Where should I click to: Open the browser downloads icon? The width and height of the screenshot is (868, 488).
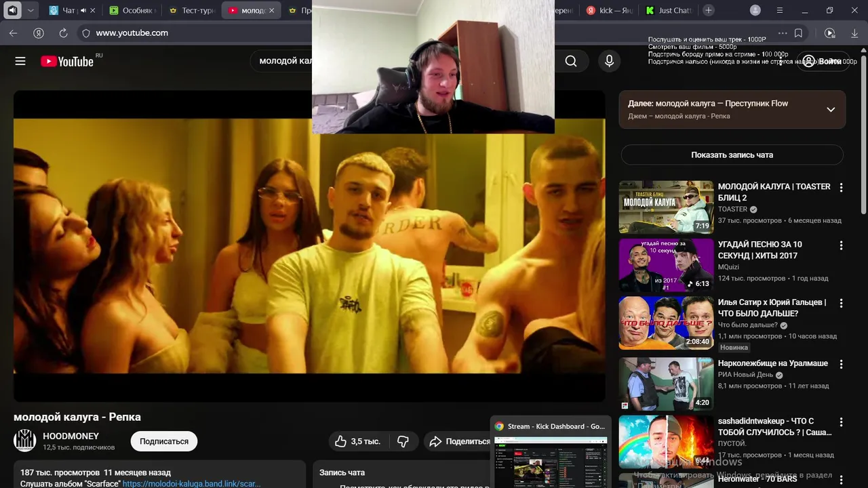854,33
